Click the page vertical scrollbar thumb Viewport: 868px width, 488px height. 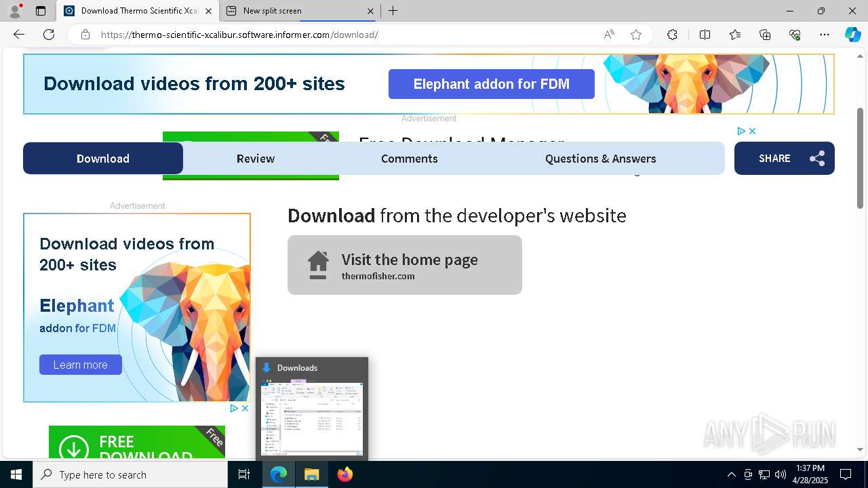861,158
